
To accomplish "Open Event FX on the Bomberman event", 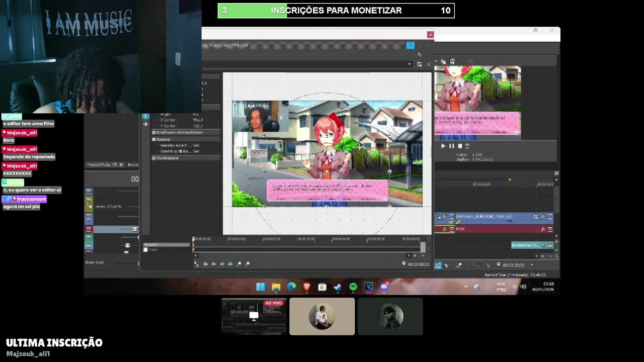I will click(x=543, y=245).
